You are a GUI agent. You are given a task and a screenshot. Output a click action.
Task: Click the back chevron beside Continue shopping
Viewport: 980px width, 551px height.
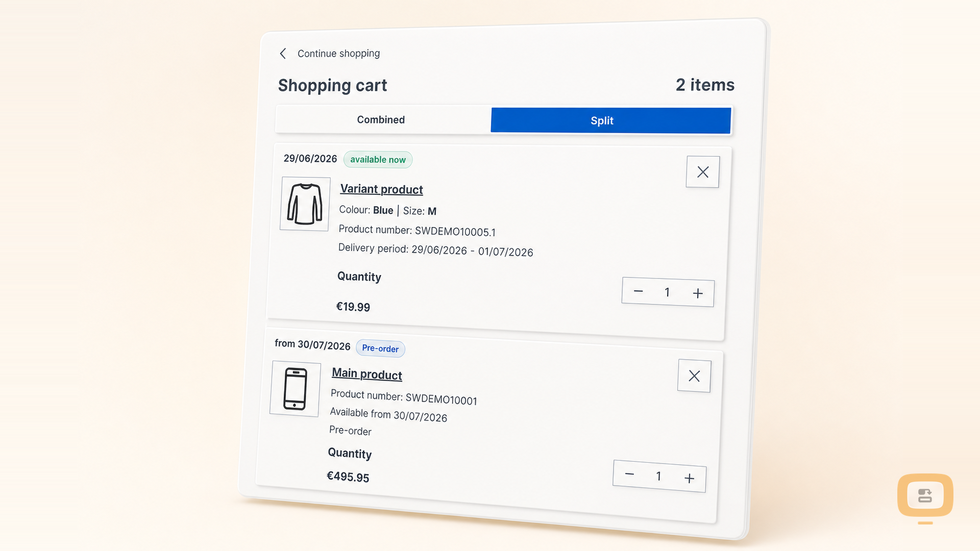coord(283,54)
